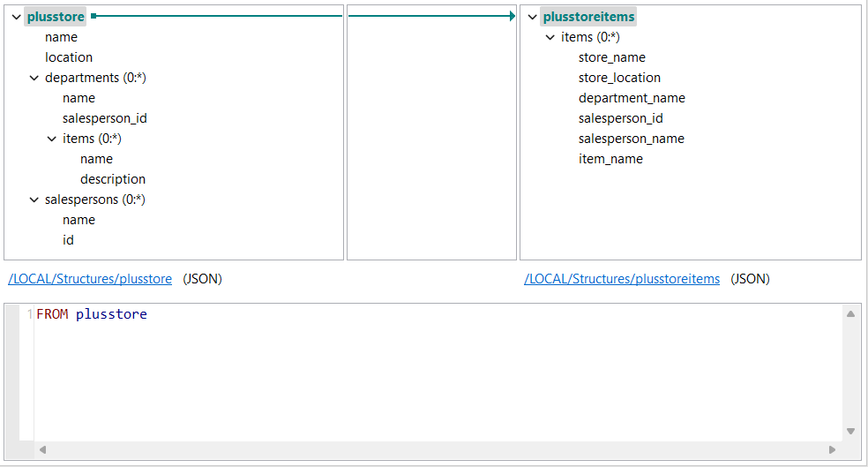
Task: Collapse the departments (0:*) node
Action: [34, 78]
